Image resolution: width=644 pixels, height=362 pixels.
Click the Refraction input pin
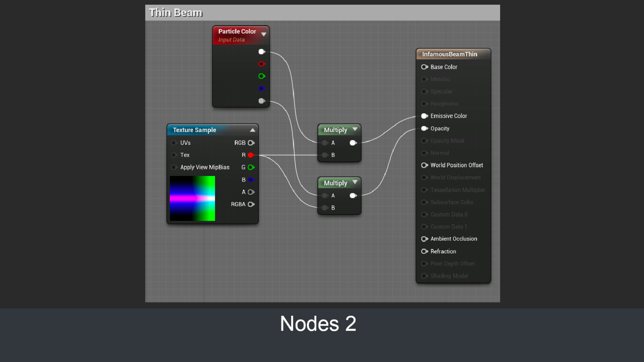point(424,251)
